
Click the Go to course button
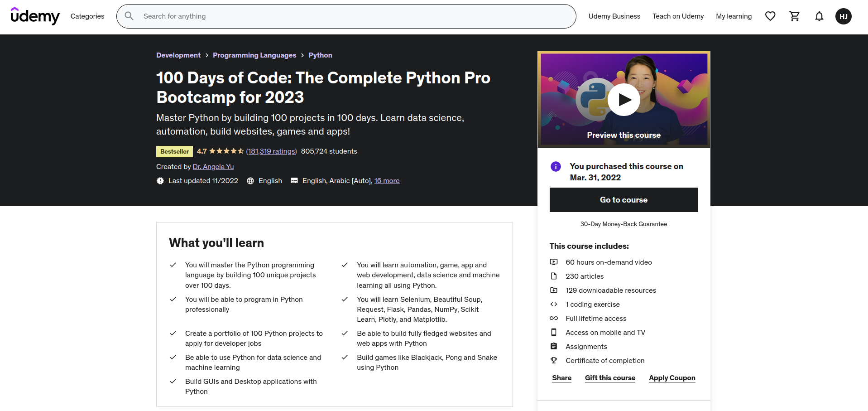coord(624,200)
